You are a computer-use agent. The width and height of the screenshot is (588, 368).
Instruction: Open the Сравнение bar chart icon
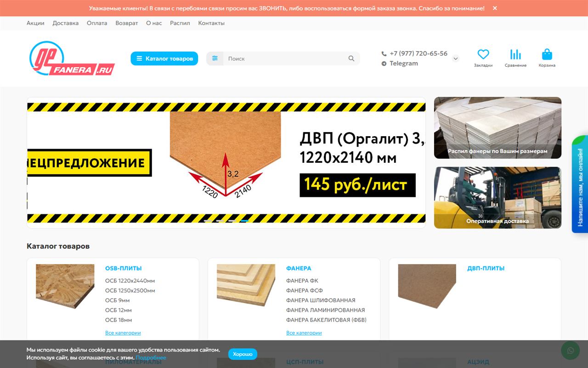[515, 54]
